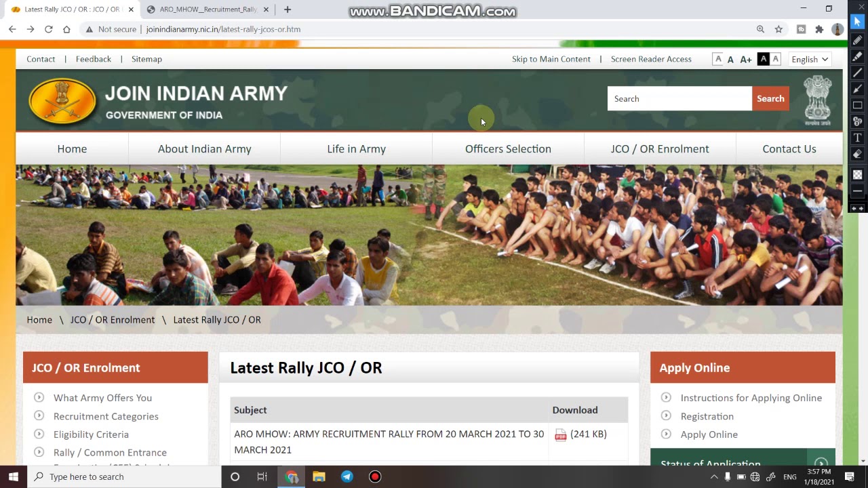Bookmark this page with the star icon

coord(778,29)
